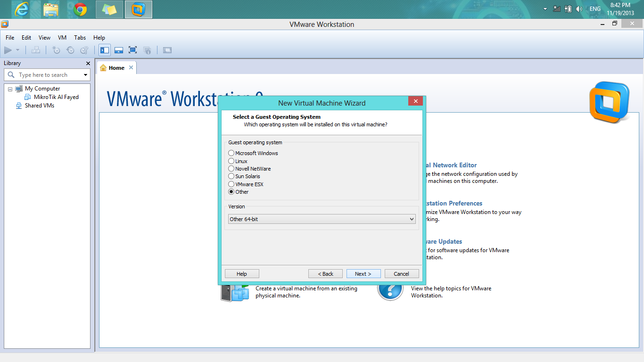The width and height of the screenshot is (644, 362).
Task: Select the Linux radio button
Action: [231, 161]
